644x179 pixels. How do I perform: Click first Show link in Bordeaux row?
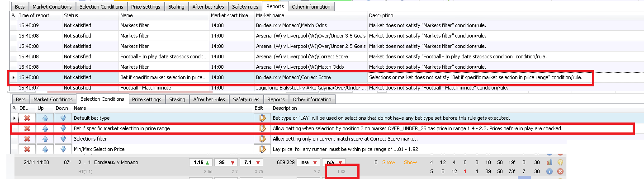click(x=388, y=162)
